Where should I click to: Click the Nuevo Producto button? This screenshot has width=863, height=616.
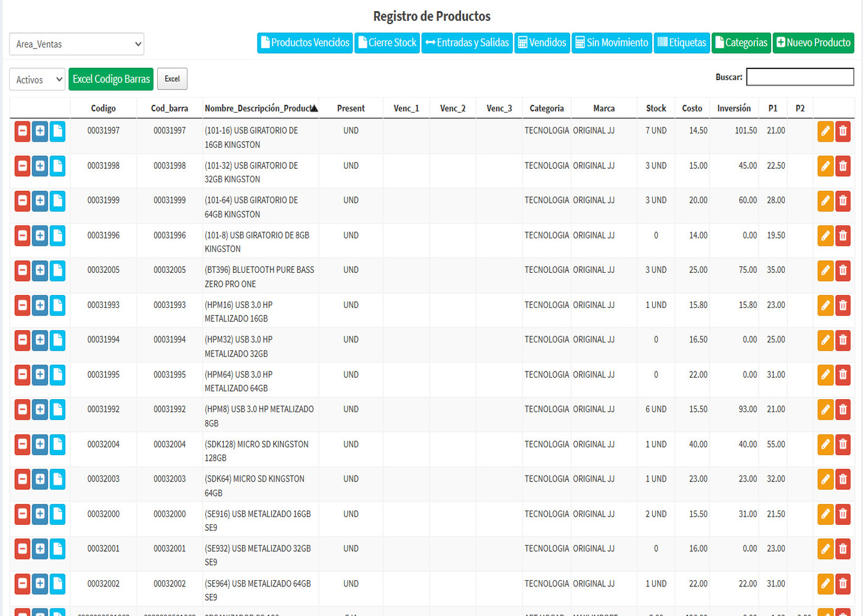click(813, 43)
